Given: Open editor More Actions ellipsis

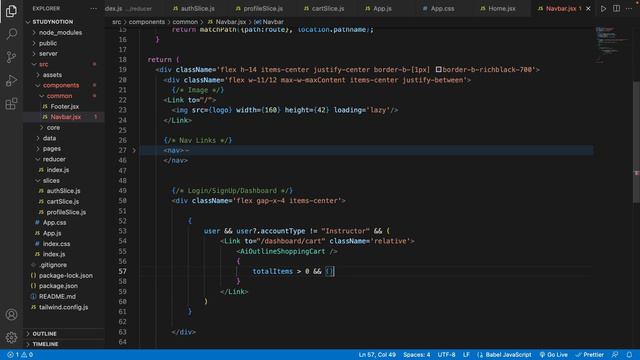Looking at the screenshot, I should [629, 9].
